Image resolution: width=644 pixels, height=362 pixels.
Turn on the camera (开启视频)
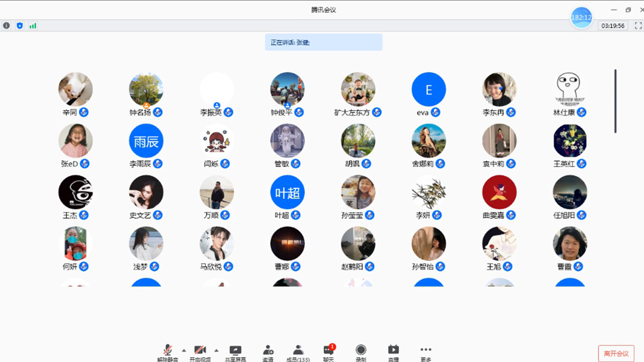[x=200, y=352]
